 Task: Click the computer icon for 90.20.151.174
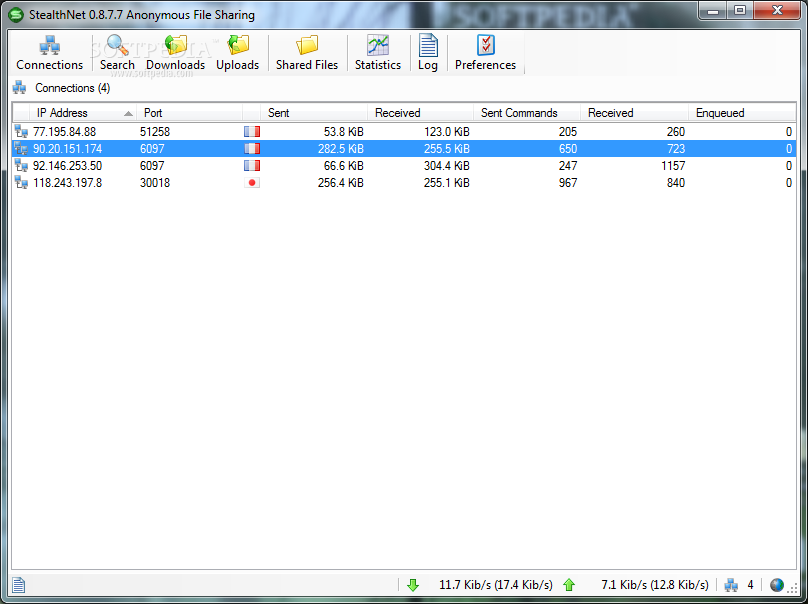point(21,148)
